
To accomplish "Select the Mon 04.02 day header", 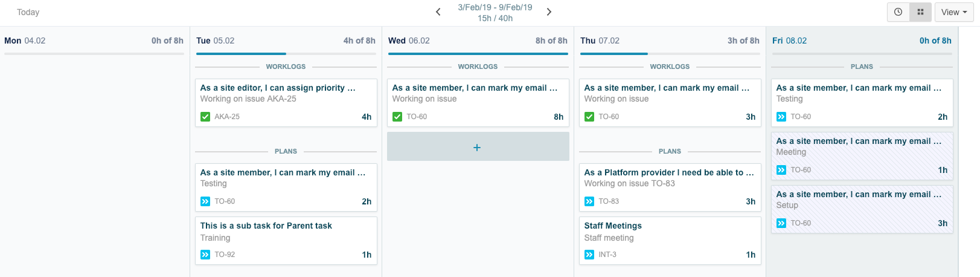I will coord(25,41).
